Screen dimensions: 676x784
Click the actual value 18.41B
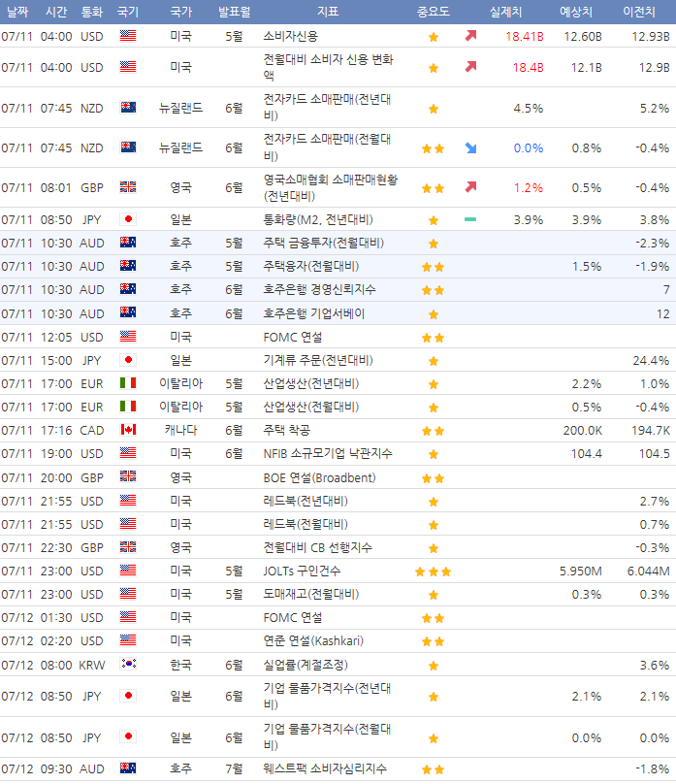point(524,37)
